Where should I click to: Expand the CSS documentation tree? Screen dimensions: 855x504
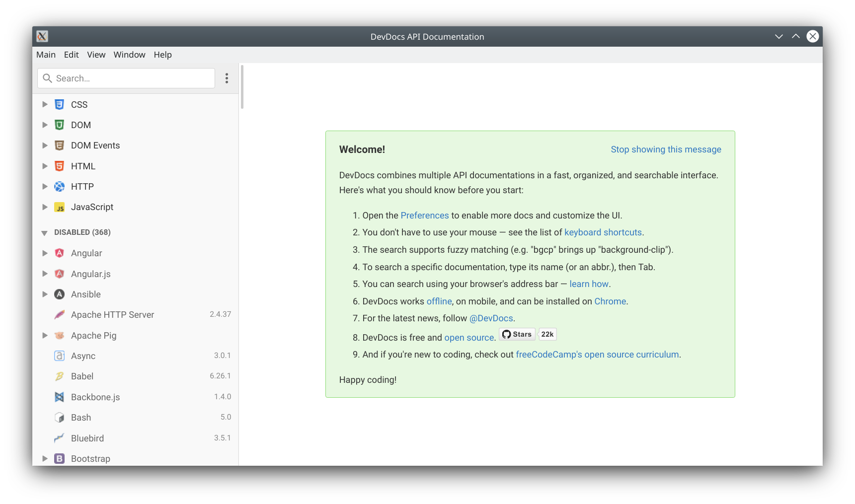pyautogui.click(x=45, y=104)
